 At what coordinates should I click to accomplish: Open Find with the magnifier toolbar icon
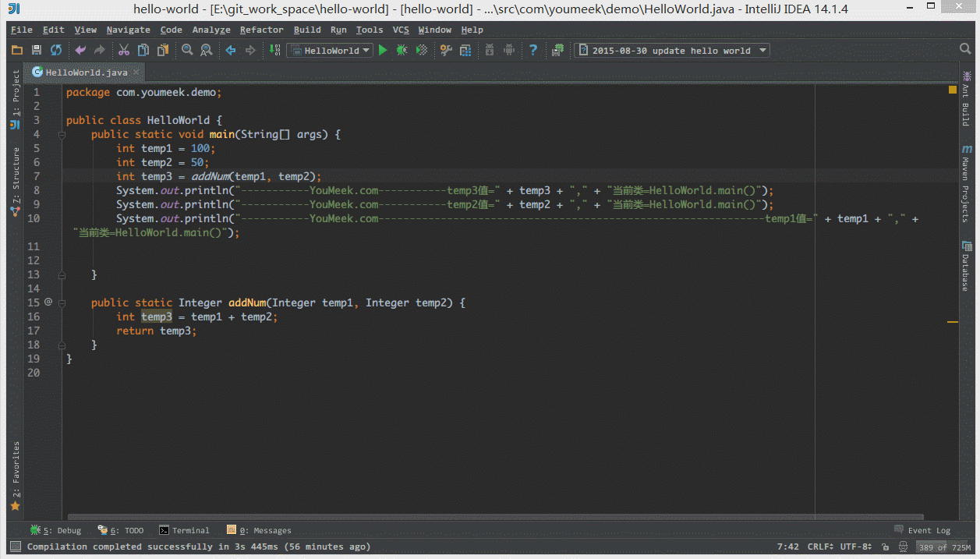tap(186, 49)
